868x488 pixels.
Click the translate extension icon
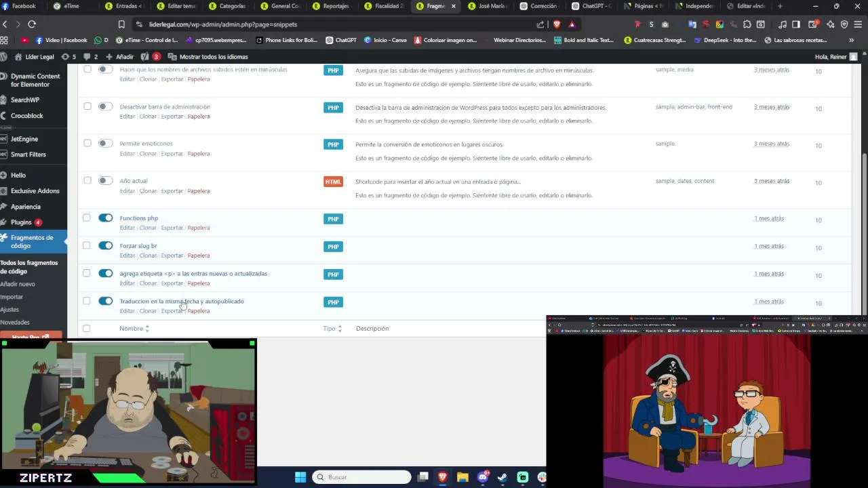tap(692, 24)
